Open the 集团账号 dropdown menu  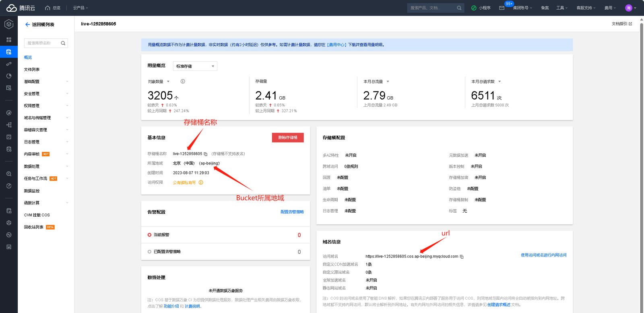pyautogui.click(x=522, y=8)
